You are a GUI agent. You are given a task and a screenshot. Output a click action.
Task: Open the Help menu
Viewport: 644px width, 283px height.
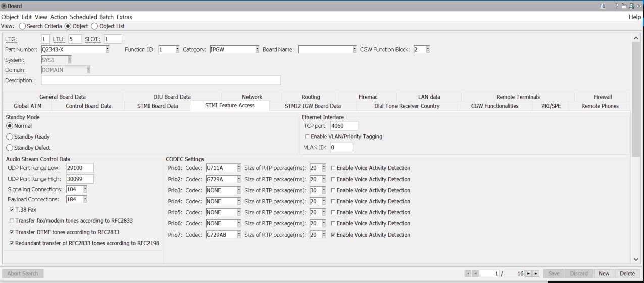[635, 17]
